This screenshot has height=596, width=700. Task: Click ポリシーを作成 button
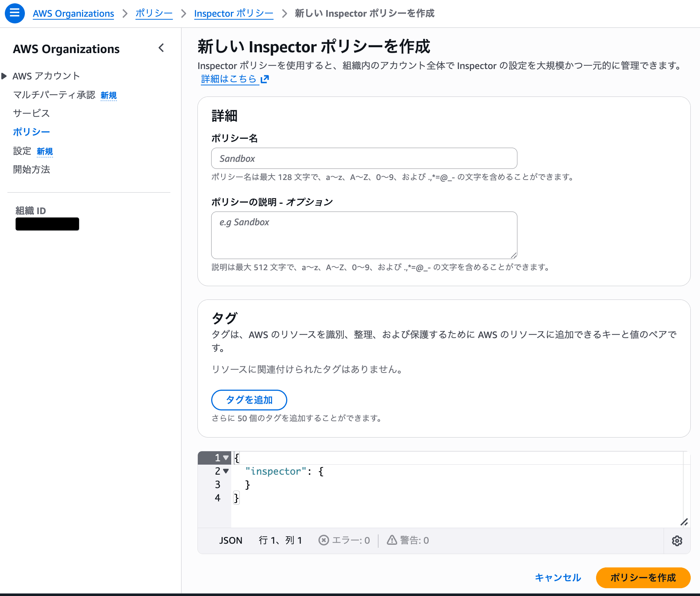(x=643, y=578)
